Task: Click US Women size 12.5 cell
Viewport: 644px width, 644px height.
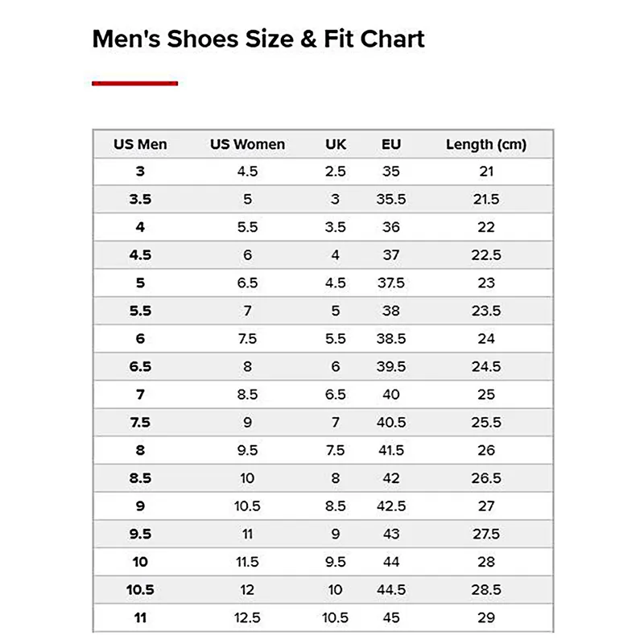Action: click(247, 618)
